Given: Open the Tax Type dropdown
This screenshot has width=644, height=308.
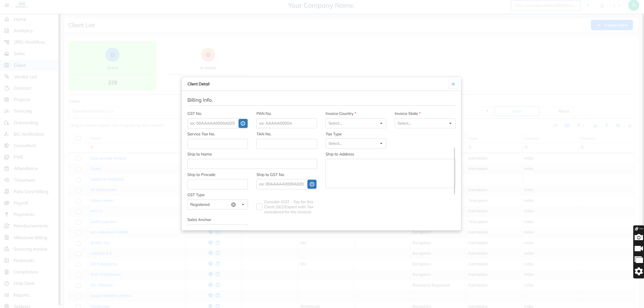Looking at the screenshot, I should [356, 143].
